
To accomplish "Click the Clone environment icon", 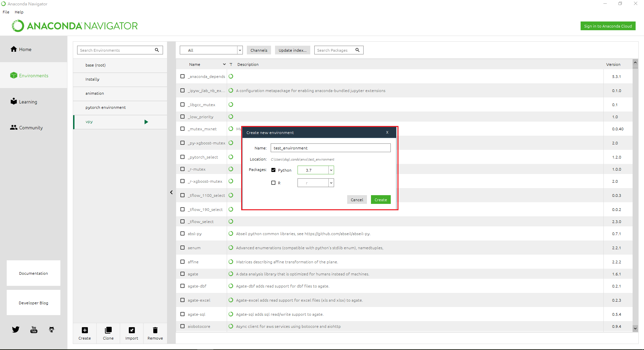I will [x=108, y=330].
